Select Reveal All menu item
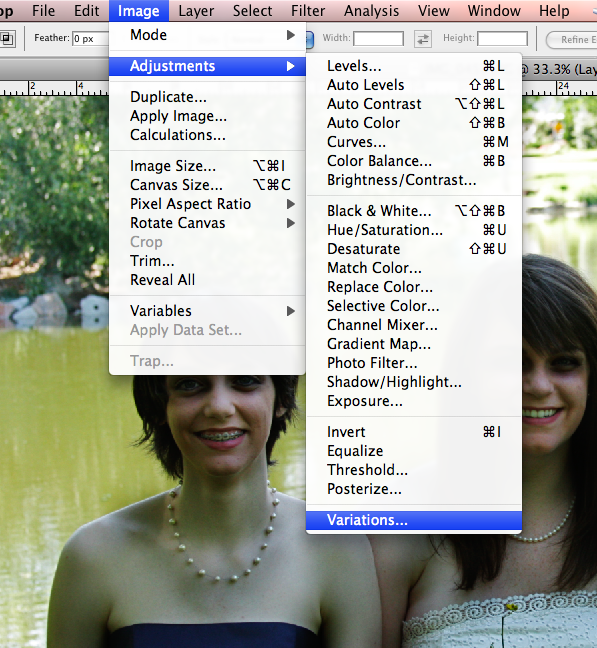Image resolution: width=597 pixels, height=648 pixels. point(207,280)
